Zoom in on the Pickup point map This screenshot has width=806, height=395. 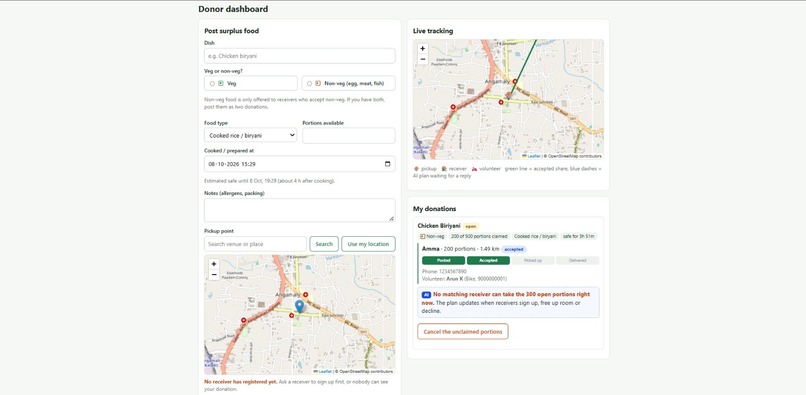[214, 264]
